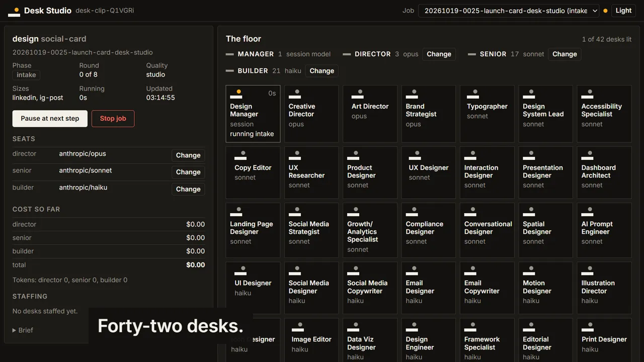
Task: Select the Design System Lead desk icon
Action: pos(529,94)
